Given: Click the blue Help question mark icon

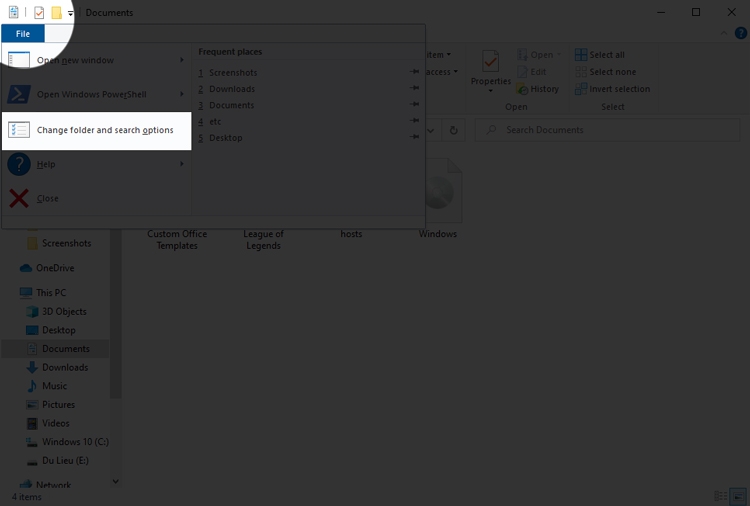Looking at the screenshot, I should [x=19, y=164].
